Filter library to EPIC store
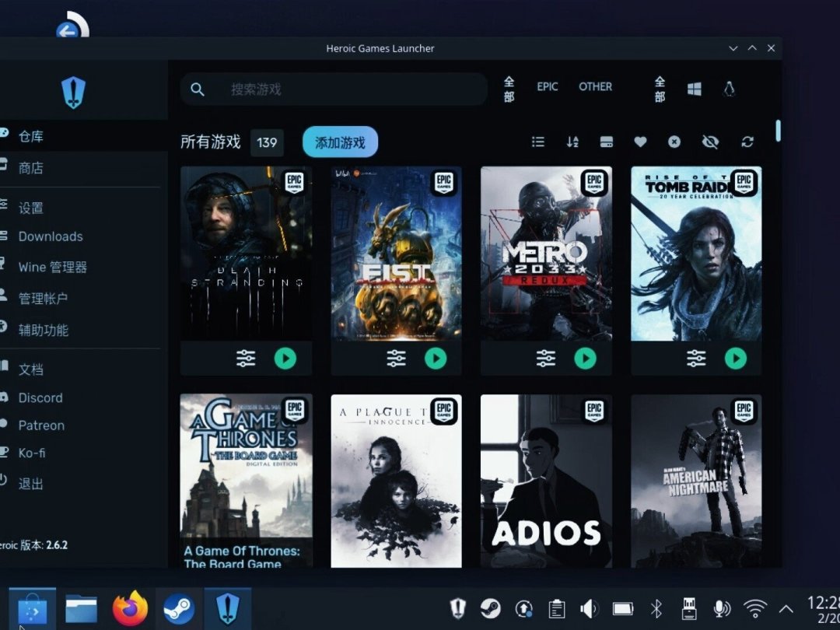 (x=548, y=87)
